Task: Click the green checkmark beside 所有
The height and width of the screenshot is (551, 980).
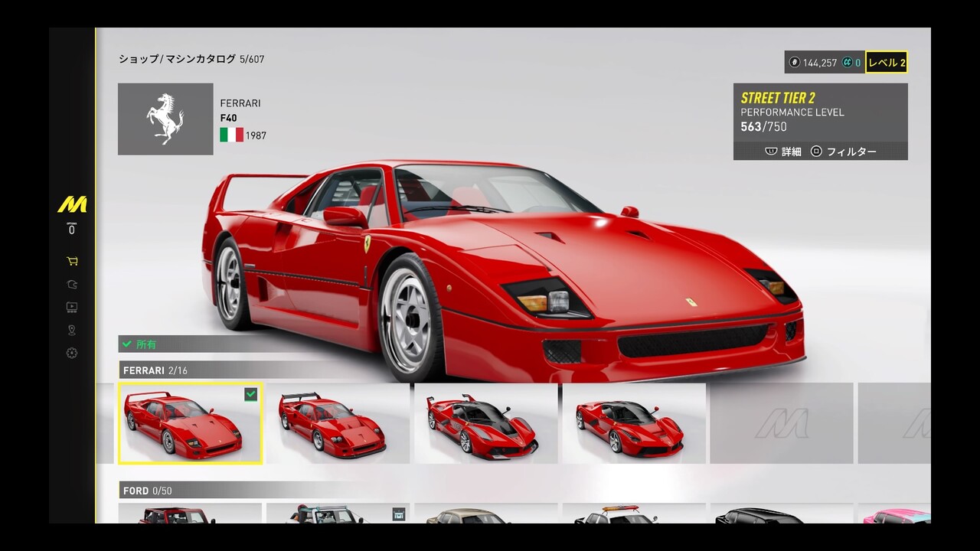Action: (129, 344)
